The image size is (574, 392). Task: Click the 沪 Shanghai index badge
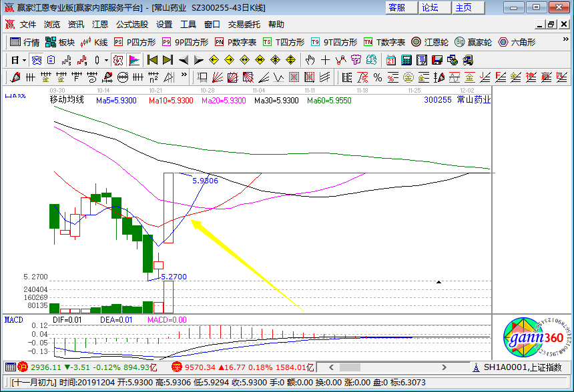[23, 367]
